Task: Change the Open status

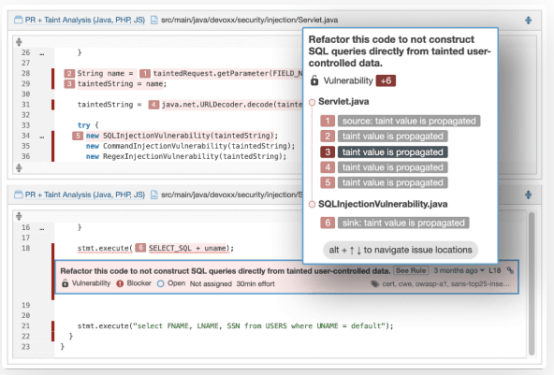Action: 171,283
